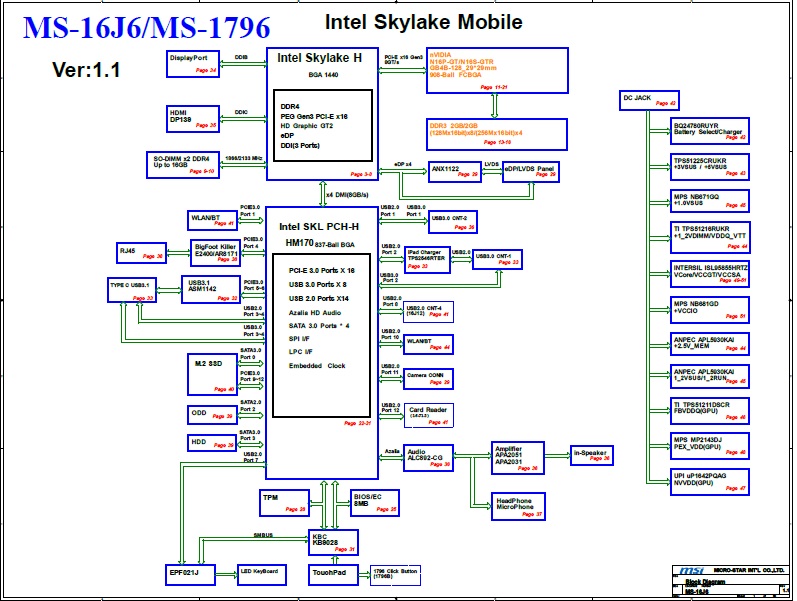Select the TPS51225CRUKR +3VSUS block

[710, 167]
